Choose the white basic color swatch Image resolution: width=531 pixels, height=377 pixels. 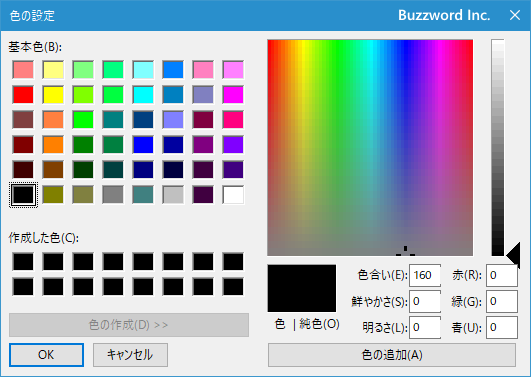click(233, 195)
